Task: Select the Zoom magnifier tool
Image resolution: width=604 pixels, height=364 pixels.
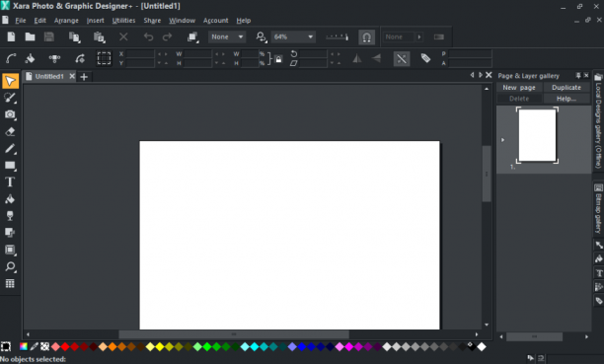Action: [x=10, y=266]
